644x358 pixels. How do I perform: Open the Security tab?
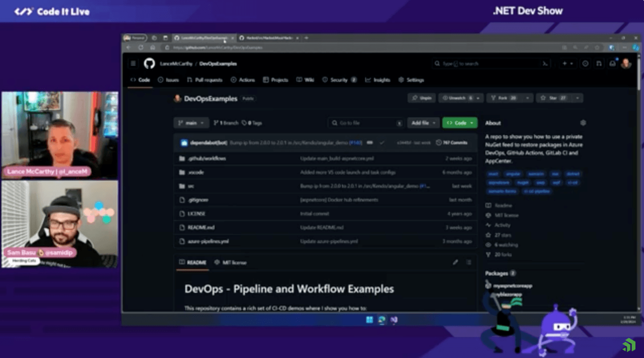(340, 80)
